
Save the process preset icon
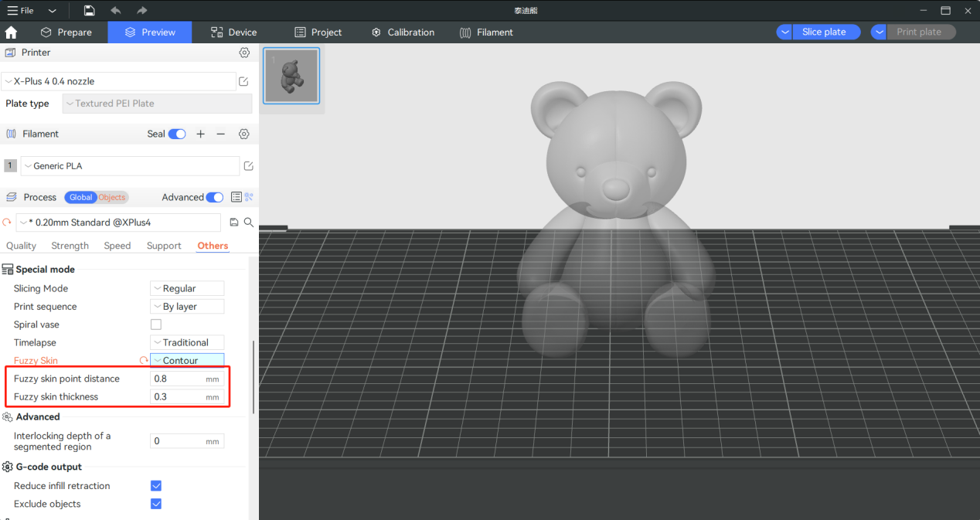[x=235, y=223]
